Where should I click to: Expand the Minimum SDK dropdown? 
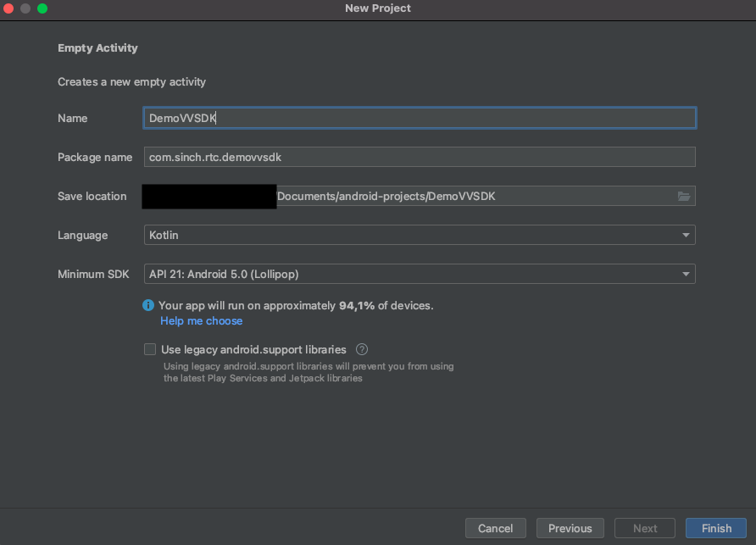pos(420,274)
